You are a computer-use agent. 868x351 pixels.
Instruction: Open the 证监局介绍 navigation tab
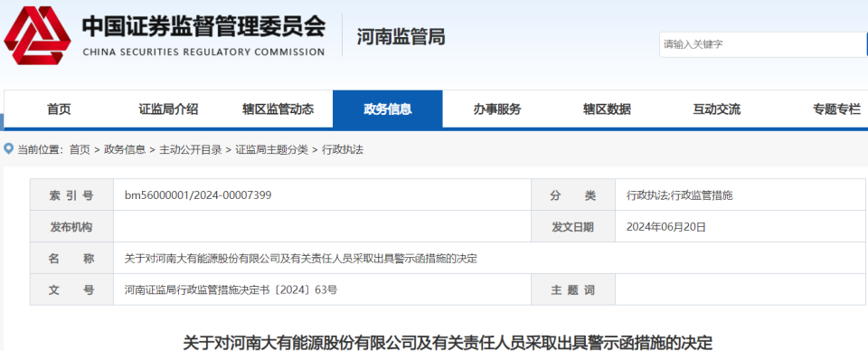(168, 109)
